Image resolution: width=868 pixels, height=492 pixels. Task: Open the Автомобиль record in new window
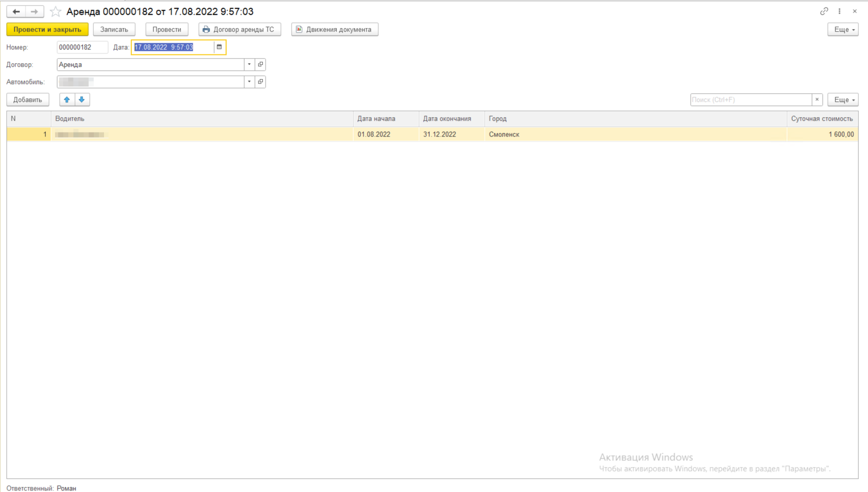coord(260,82)
